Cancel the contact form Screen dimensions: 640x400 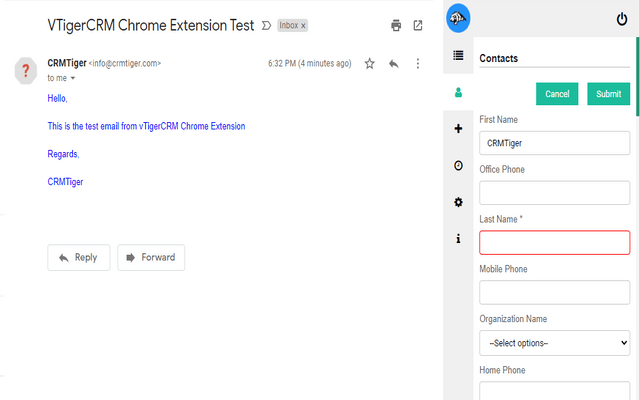coord(557,94)
